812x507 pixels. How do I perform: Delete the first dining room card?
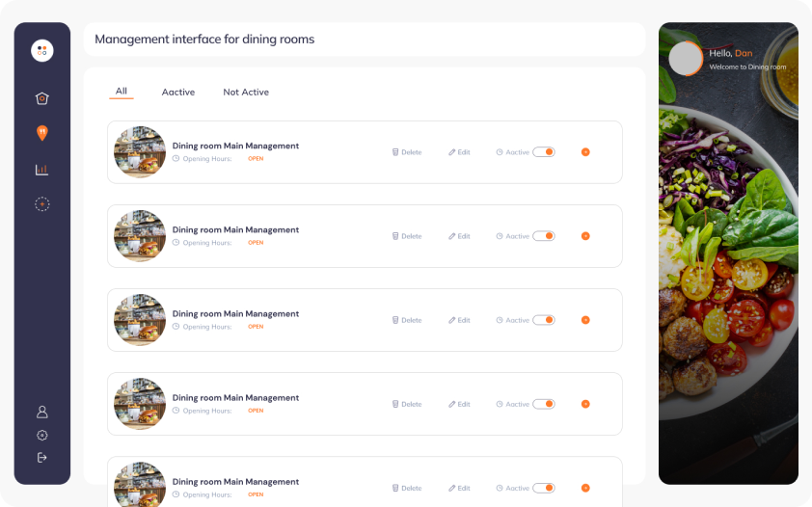tap(407, 152)
